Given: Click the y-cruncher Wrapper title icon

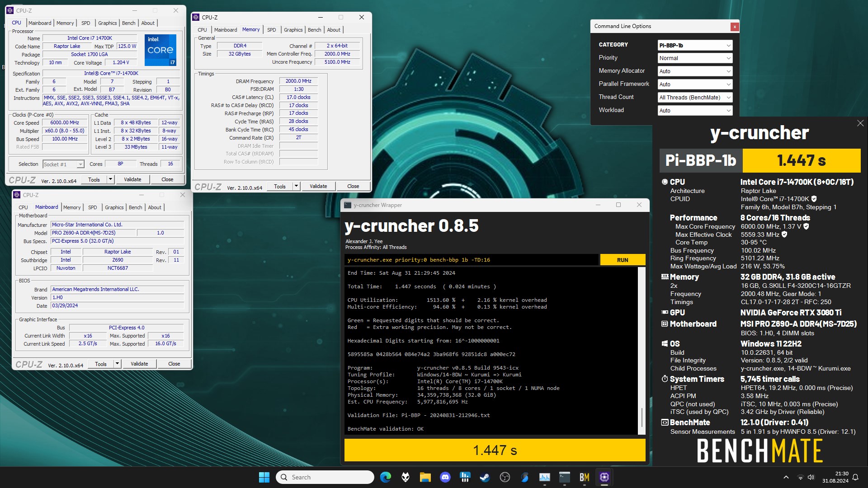Looking at the screenshot, I should click(x=348, y=205).
